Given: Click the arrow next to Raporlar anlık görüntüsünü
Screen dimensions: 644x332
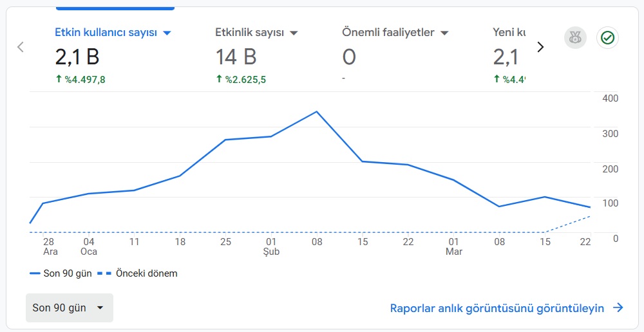Looking at the screenshot, I should pyautogui.click(x=618, y=308).
